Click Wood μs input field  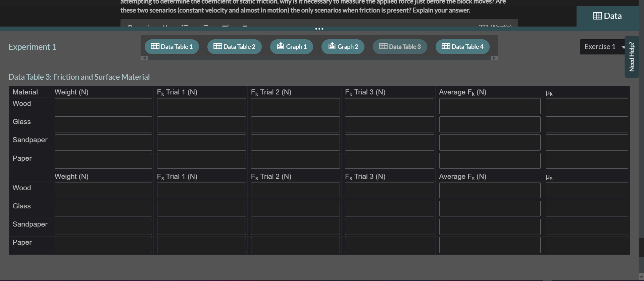coord(587,191)
